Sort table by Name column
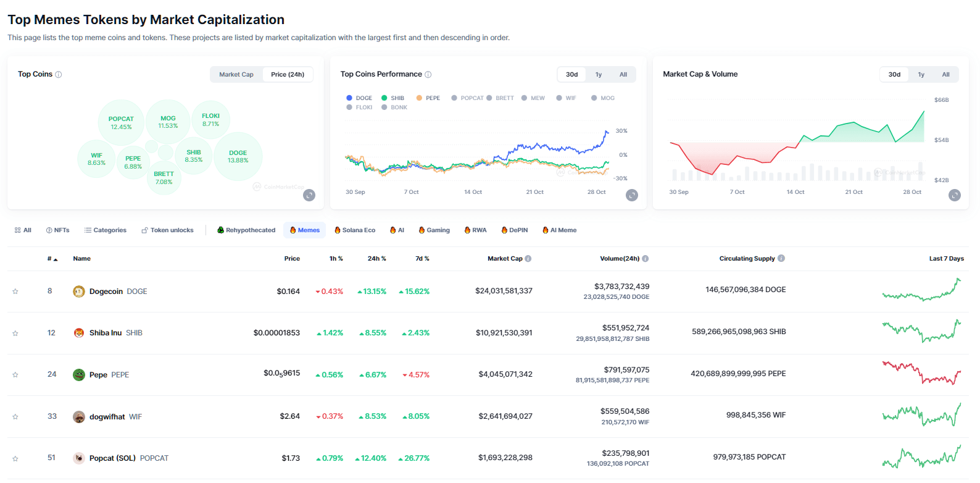980x483 pixels. tap(81, 259)
